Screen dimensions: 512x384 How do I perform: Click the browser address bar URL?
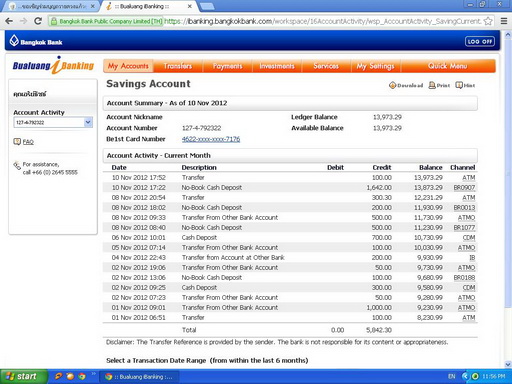tap(323, 21)
